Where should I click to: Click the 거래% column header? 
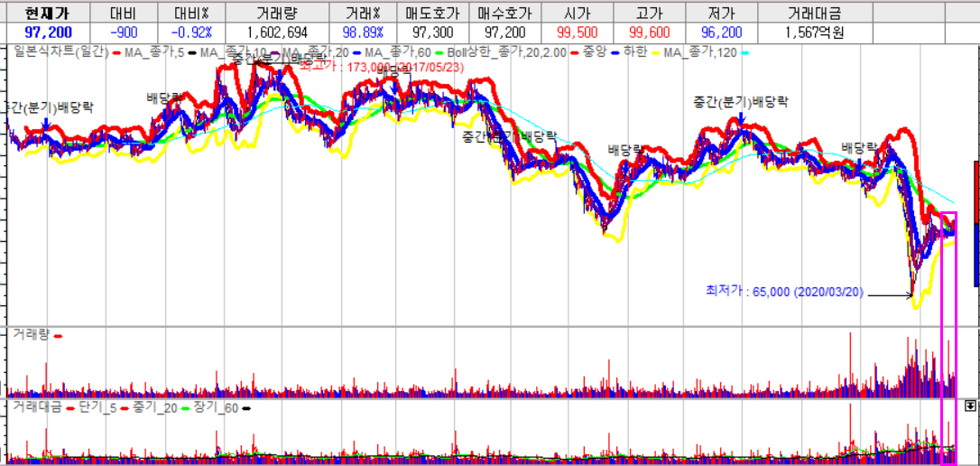(361, 13)
